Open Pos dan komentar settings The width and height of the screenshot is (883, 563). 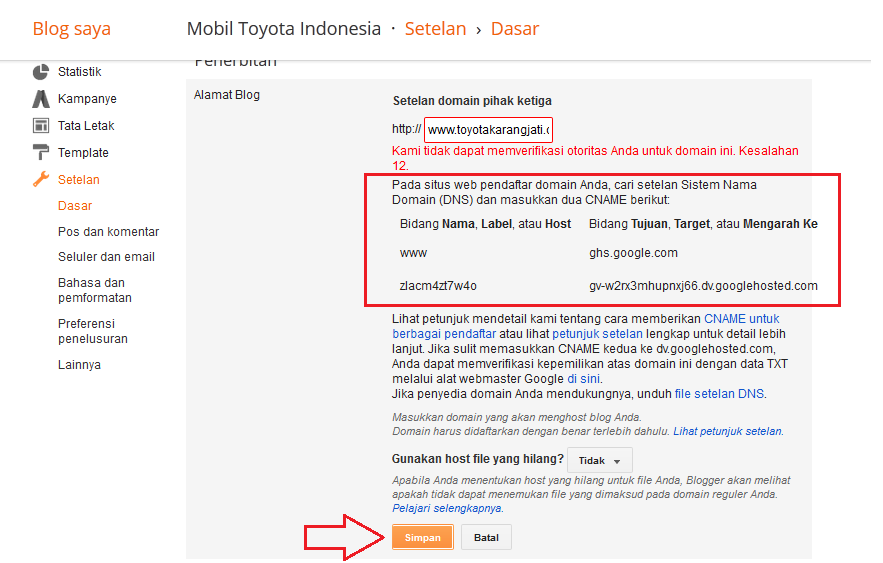[109, 231]
